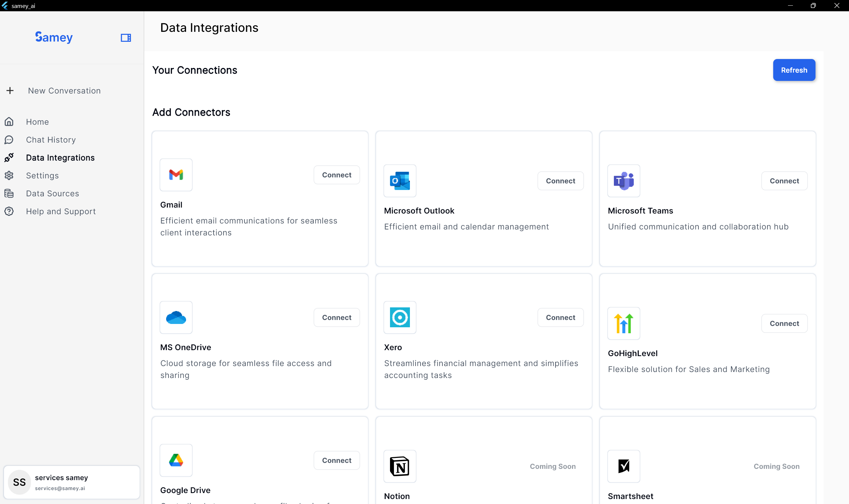The height and width of the screenshot is (504, 849).
Task: Click 'Flexible solution for Sales and Marketing' text
Action: 689,369
